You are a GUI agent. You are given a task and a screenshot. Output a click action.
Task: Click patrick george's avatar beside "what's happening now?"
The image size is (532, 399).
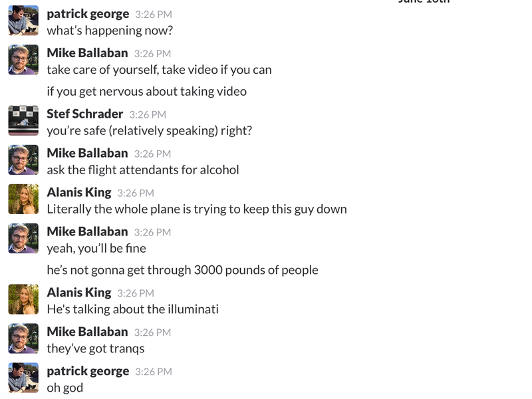pyautogui.click(x=23, y=21)
